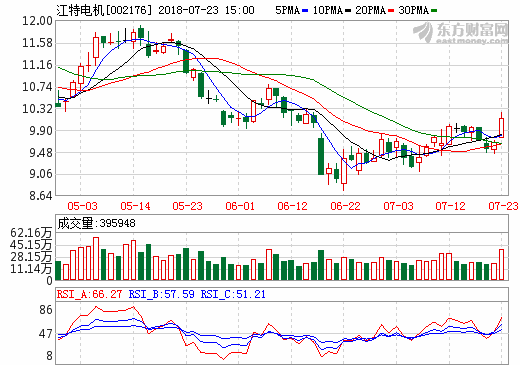Screen dimensions: 520x365
Task: Click the 86 RSI axis label
Action: (46, 310)
